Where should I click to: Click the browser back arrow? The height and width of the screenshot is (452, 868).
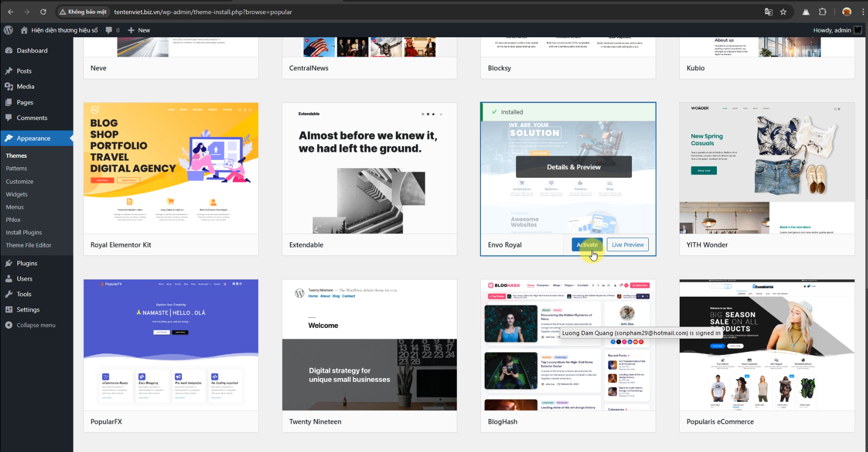[10, 12]
